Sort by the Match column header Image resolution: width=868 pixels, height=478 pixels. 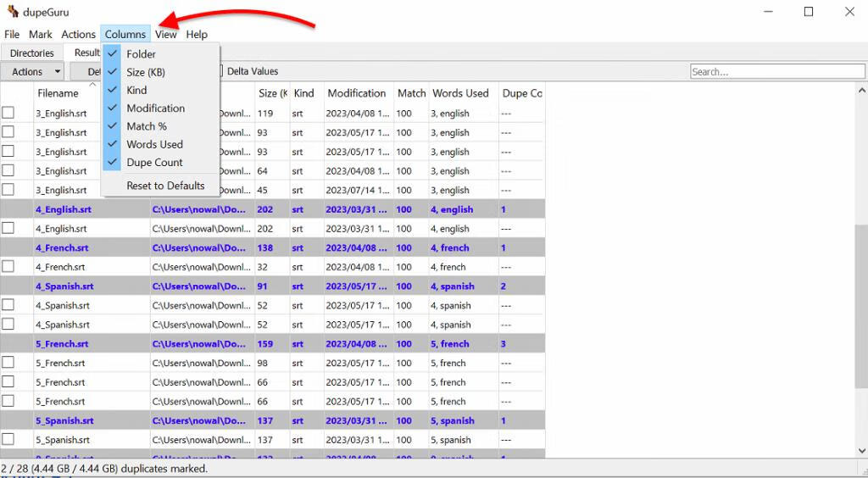point(411,93)
